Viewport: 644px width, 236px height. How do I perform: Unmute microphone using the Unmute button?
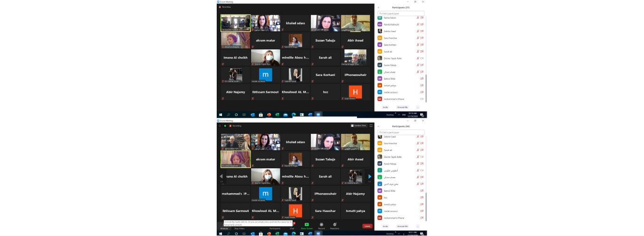click(224, 225)
